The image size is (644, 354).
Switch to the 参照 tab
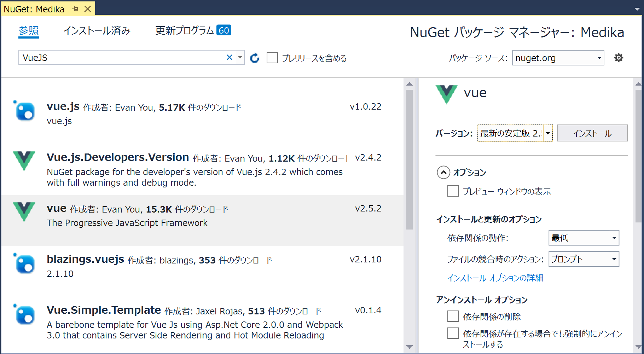[29, 31]
